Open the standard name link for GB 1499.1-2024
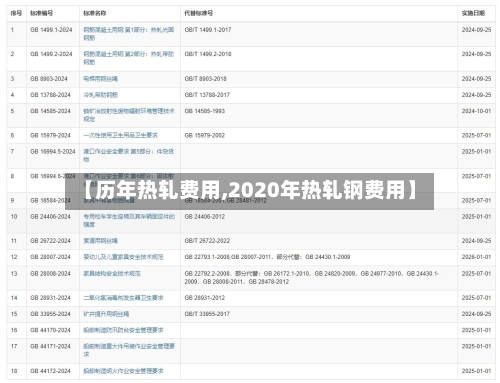 (129, 34)
